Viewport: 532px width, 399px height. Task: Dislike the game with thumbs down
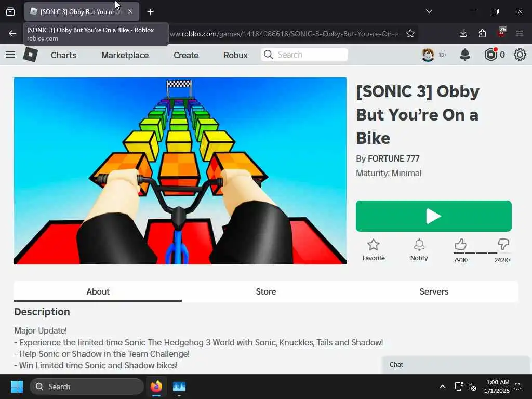(503, 244)
